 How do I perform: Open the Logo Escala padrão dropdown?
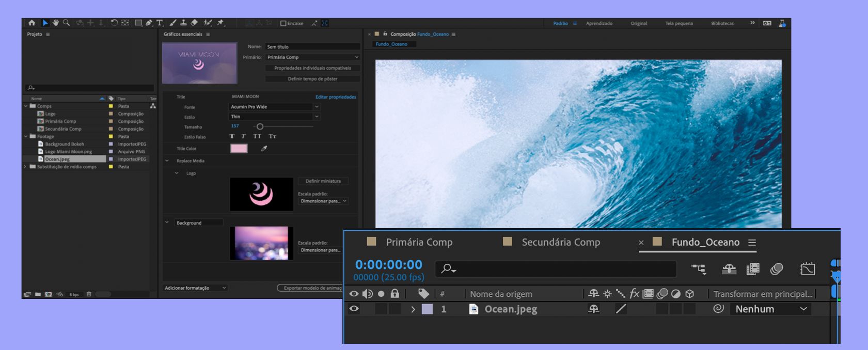323,201
